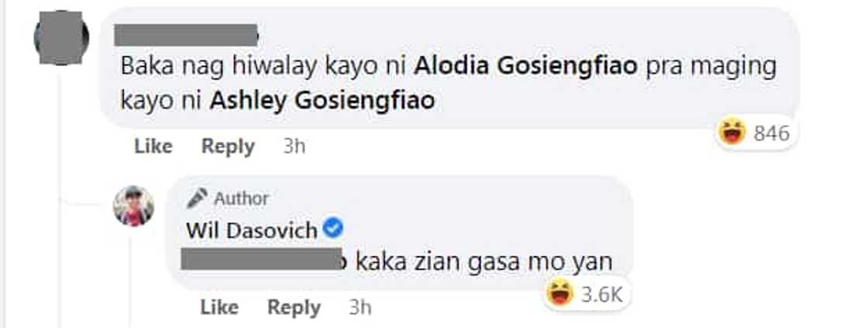This screenshot has height=328, width=868.
Task: Open the blurred profile picture of the top commenter
Action: tap(61, 38)
